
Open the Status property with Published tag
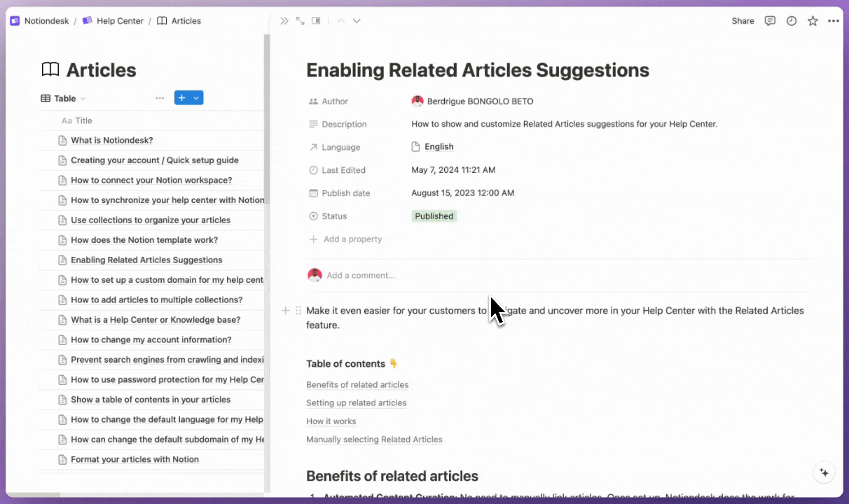434,216
